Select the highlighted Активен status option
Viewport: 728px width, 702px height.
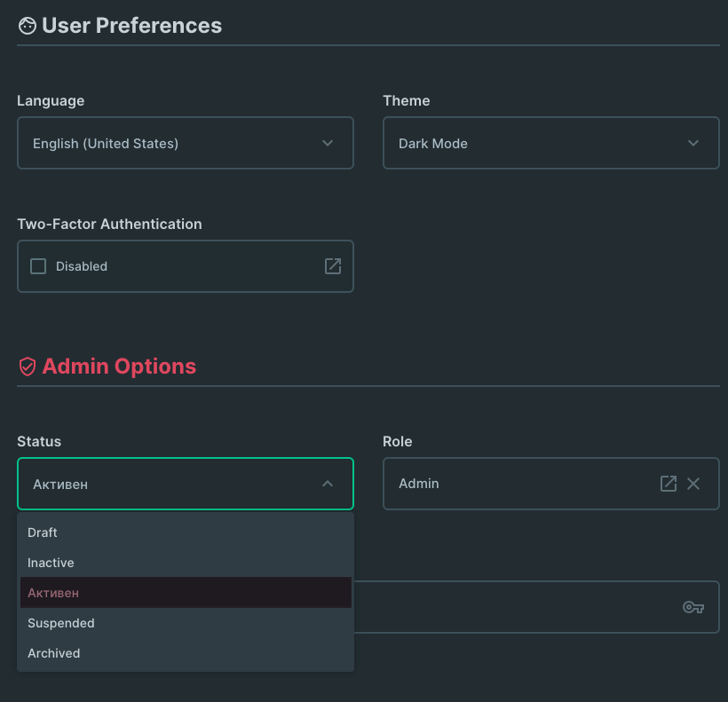click(186, 593)
